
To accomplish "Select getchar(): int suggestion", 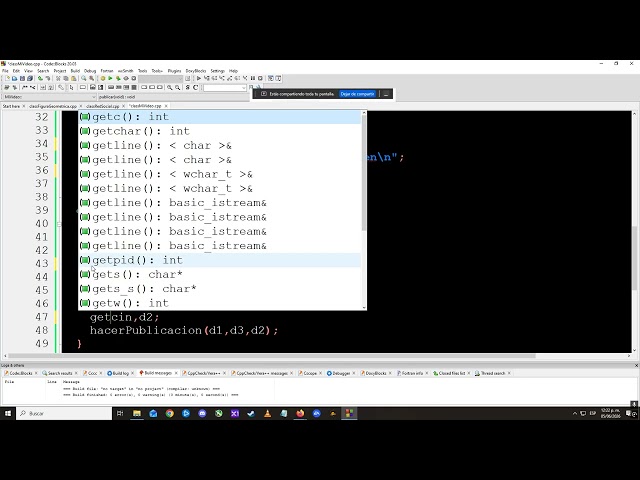I will (220, 131).
